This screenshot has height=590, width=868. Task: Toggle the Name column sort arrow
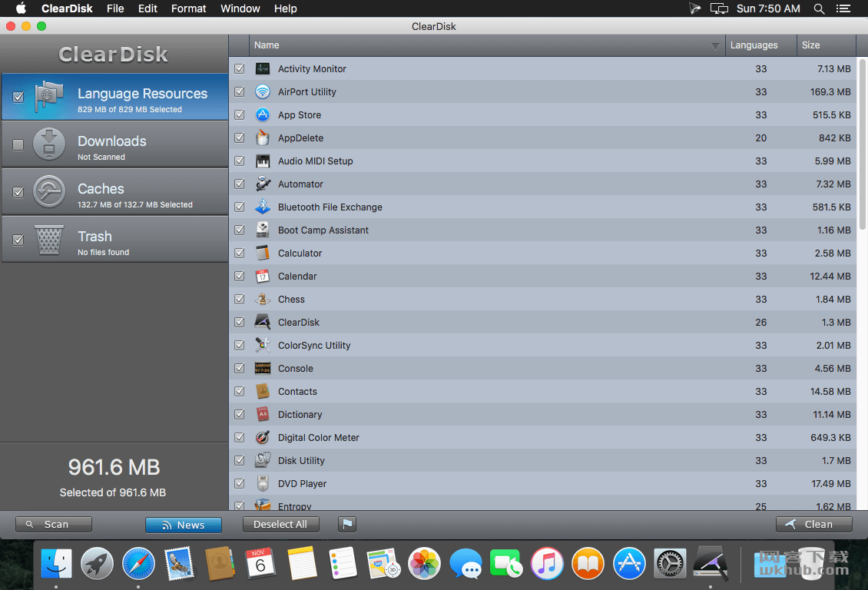pyautogui.click(x=715, y=46)
